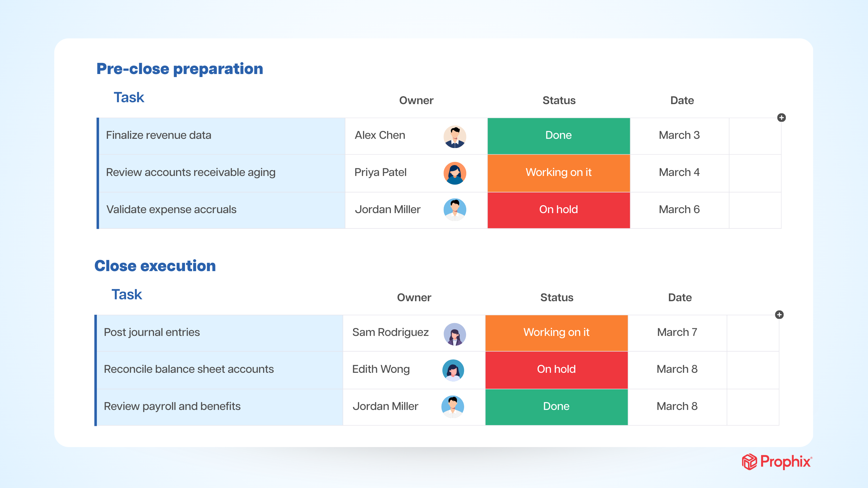The height and width of the screenshot is (488, 868).
Task: Click Priya Patel's profile picture
Action: [455, 173]
